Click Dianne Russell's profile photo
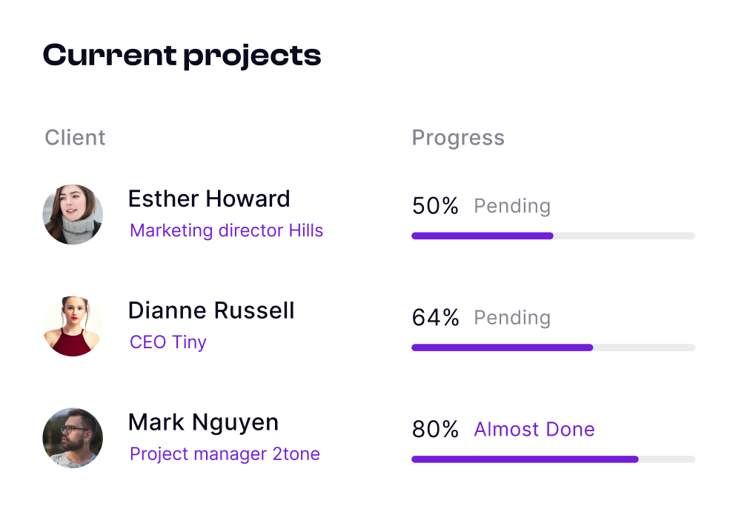756x532 pixels. [x=73, y=327]
